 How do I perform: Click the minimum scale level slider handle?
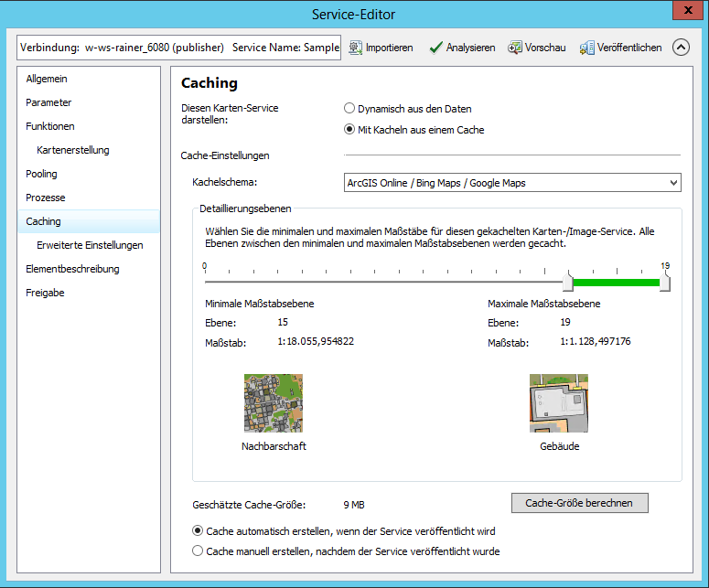click(568, 282)
